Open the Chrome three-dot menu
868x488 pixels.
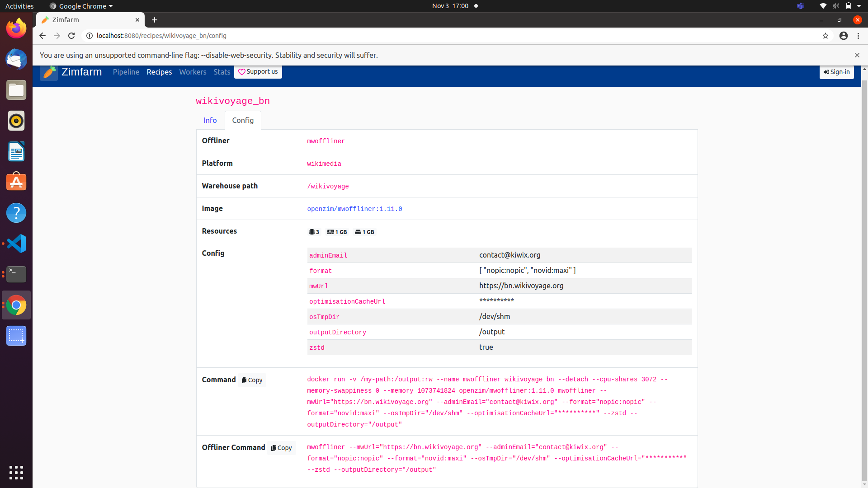[x=858, y=36]
